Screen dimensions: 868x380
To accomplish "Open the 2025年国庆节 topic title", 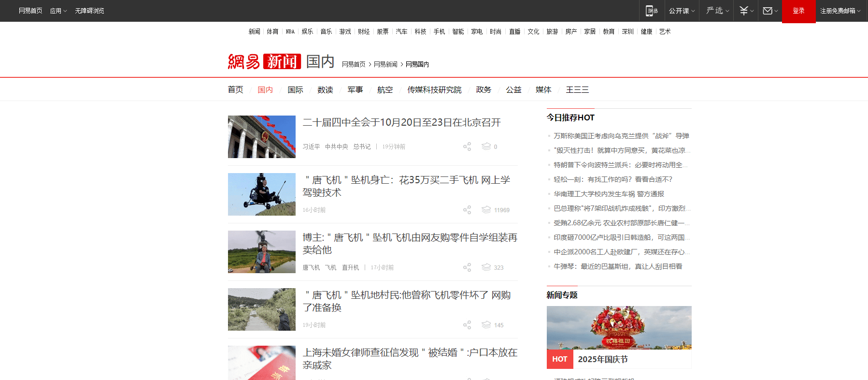I will click(603, 359).
